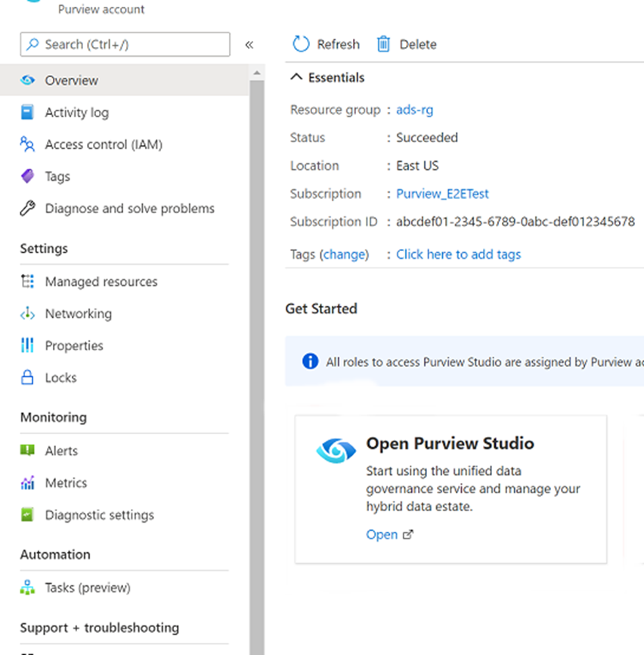Click the sidebar scrollbar up arrow
644x655 pixels.
[257, 73]
